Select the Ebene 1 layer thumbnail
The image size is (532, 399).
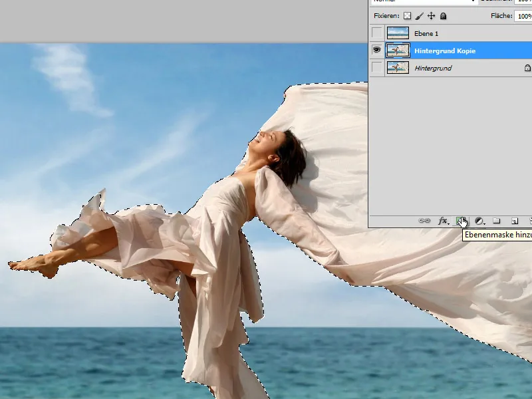(398, 33)
